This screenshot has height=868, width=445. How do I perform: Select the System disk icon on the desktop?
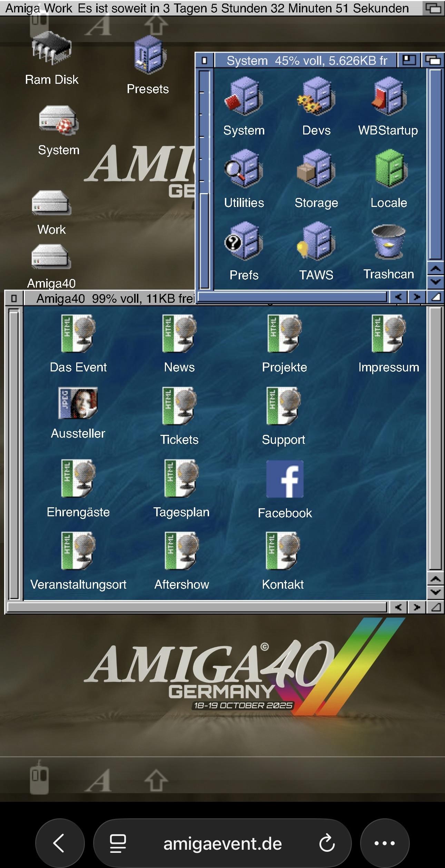[59, 120]
